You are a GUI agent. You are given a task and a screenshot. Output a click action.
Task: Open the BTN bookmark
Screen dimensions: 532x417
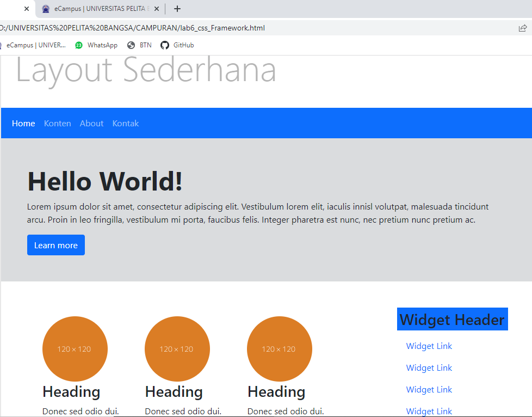[139, 45]
